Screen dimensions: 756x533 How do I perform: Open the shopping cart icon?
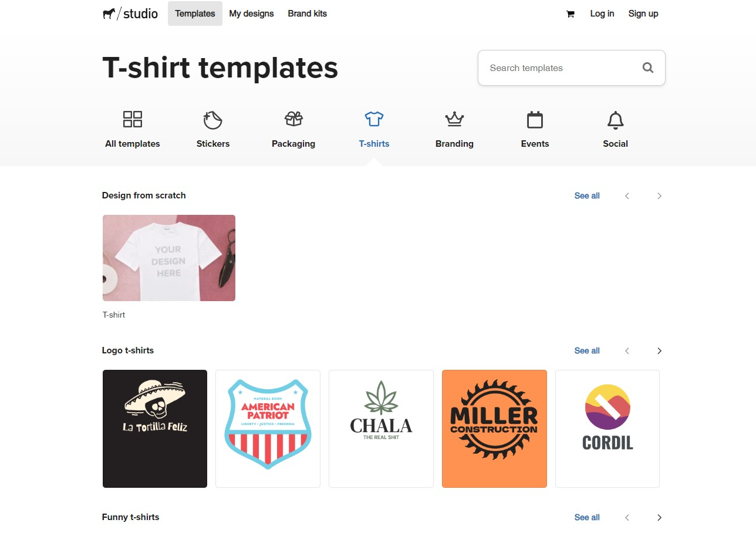569,14
